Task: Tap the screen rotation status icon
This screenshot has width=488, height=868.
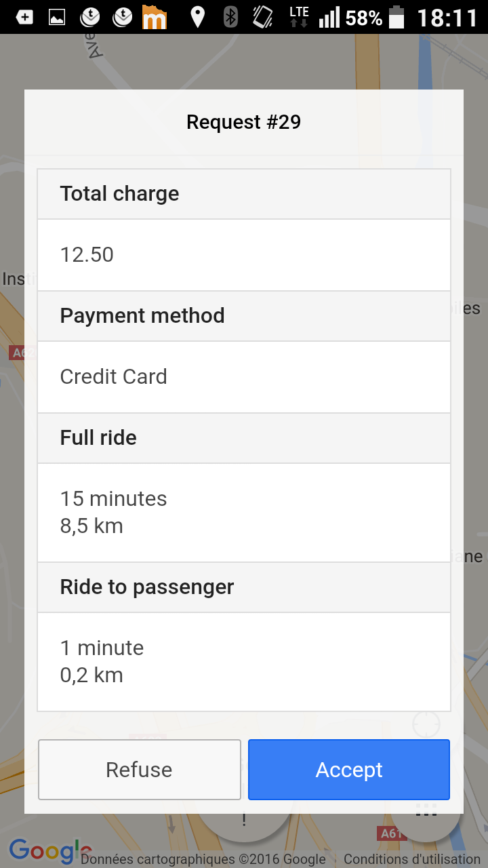Action: click(262, 18)
